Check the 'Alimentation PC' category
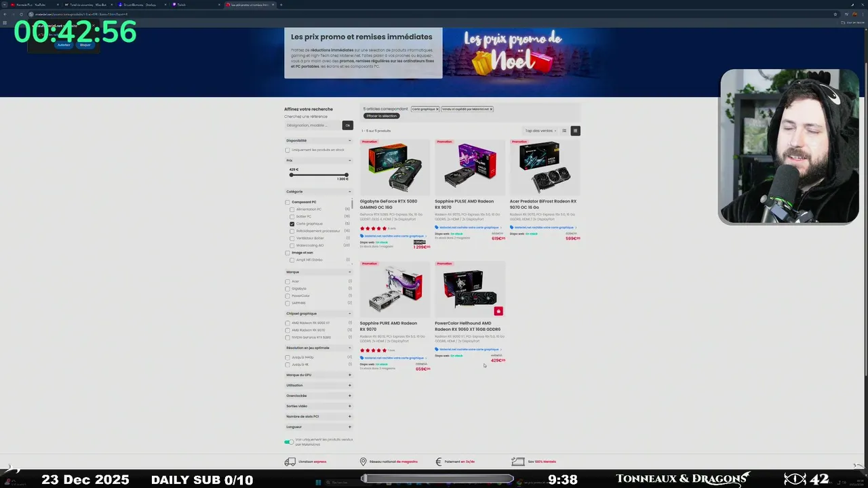 tap(292, 209)
